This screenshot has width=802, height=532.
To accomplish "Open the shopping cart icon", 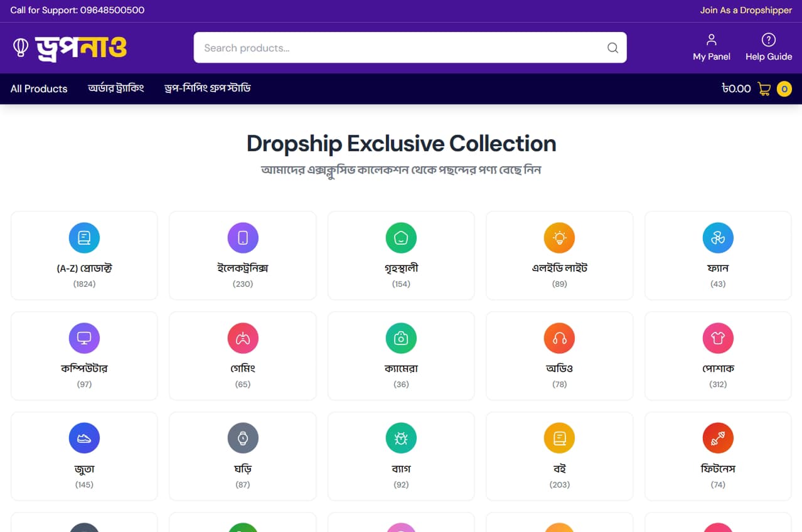I will [764, 88].
